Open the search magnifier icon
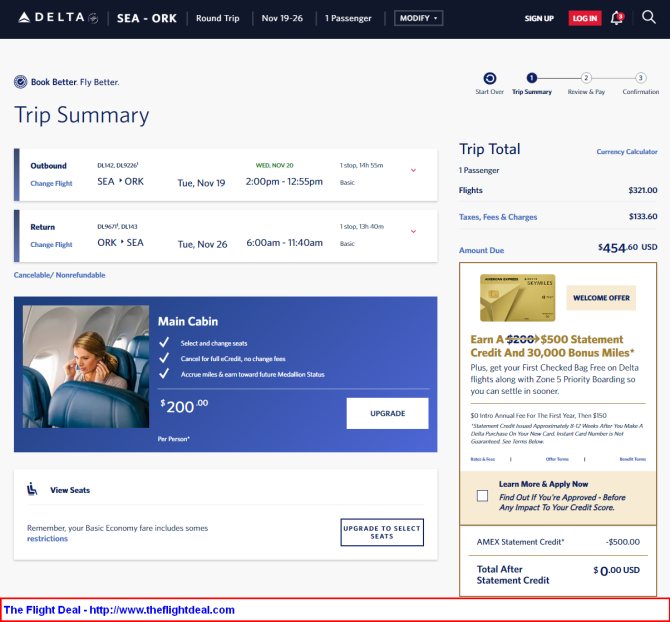Screen dimensions: 670x622 pos(649,18)
